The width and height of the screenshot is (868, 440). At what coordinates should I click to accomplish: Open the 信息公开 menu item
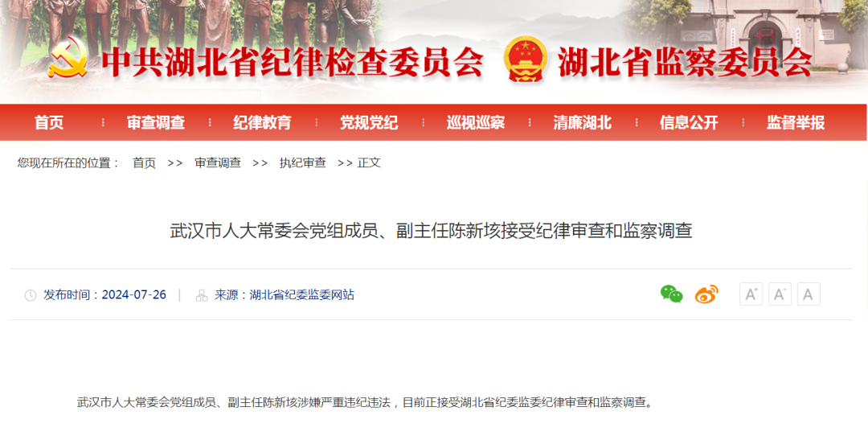pyautogui.click(x=689, y=122)
